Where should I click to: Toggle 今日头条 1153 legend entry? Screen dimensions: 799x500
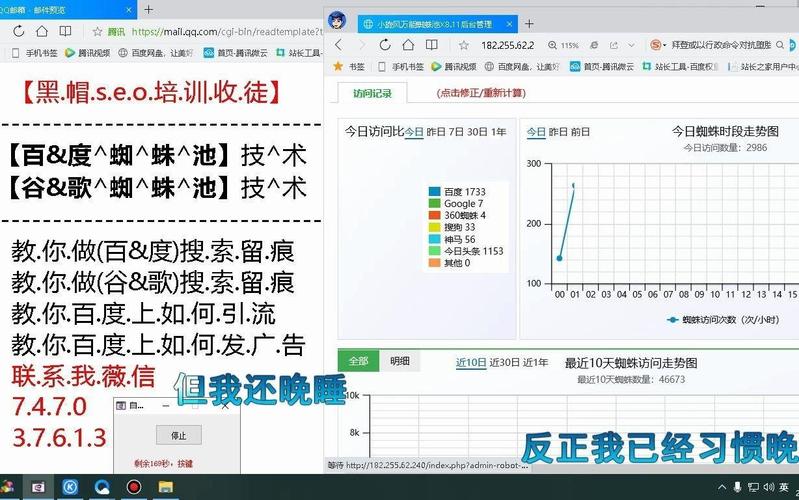pyautogui.click(x=466, y=251)
